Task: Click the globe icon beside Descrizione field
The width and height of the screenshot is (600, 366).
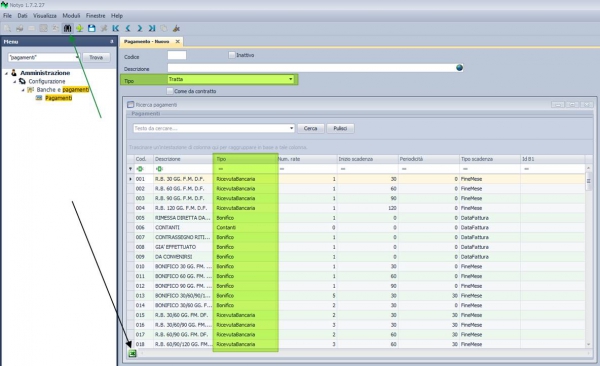Action: (460, 68)
